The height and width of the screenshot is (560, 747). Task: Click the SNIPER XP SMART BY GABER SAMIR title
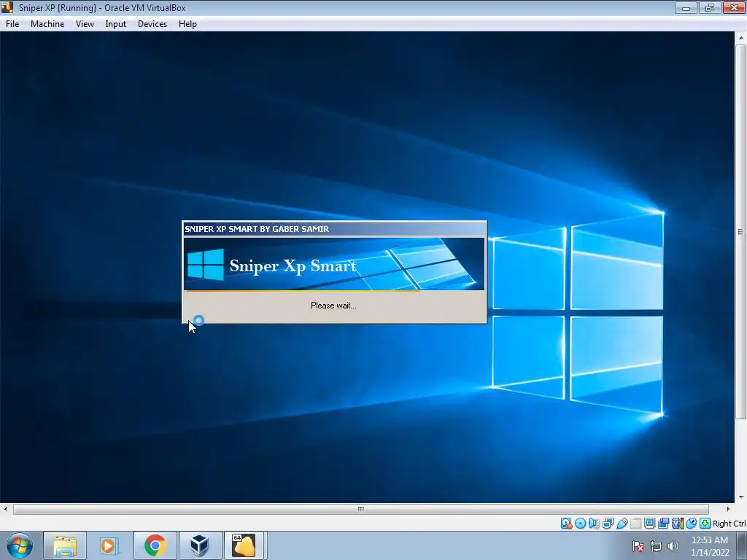coord(257,229)
